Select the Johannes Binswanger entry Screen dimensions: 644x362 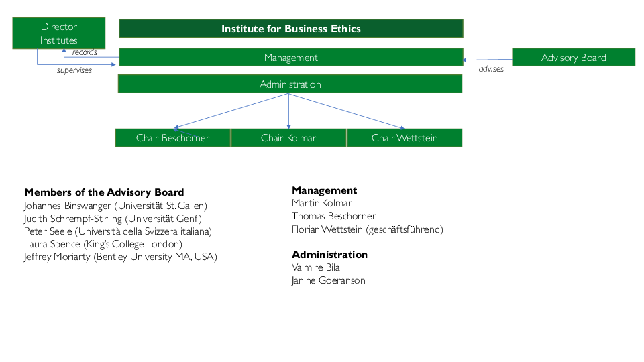(x=115, y=206)
